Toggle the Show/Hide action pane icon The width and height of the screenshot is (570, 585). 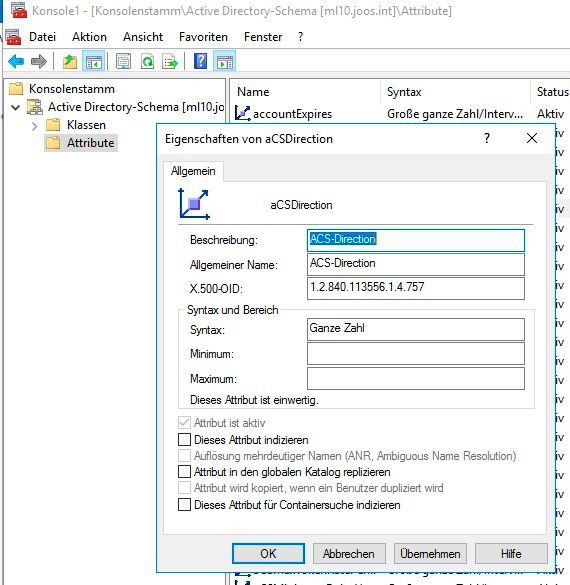225,61
